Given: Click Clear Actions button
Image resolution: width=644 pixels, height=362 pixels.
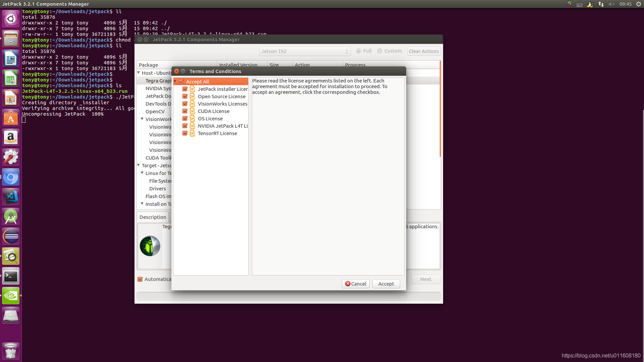Looking at the screenshot, I should tap(424, 51).
